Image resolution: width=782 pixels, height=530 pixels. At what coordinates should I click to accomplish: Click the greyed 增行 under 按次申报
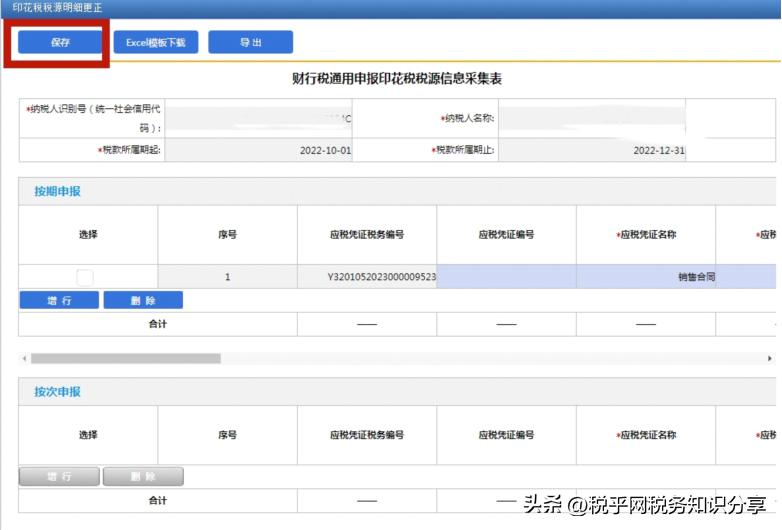pyautogui.click(x=59, y=476)
